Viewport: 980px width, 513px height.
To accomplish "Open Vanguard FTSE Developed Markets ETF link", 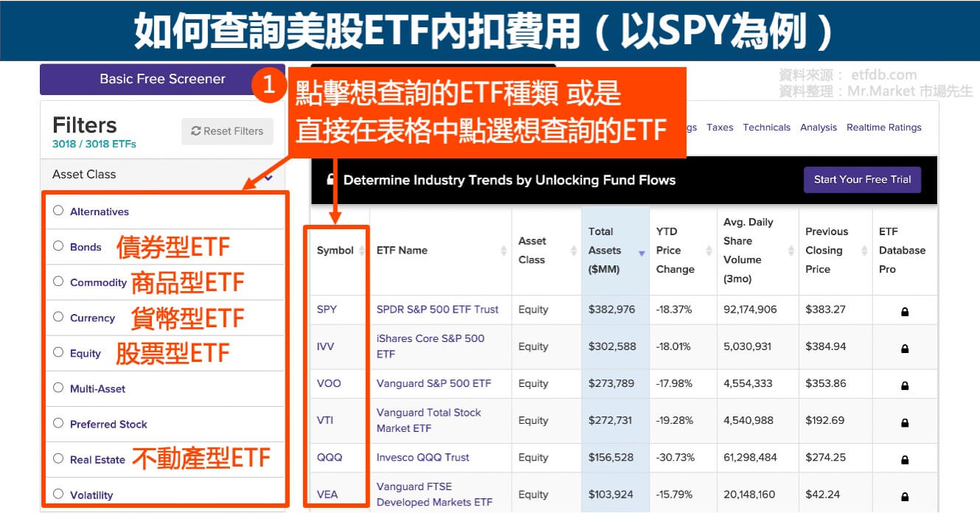I will click(x=434, y=495).
